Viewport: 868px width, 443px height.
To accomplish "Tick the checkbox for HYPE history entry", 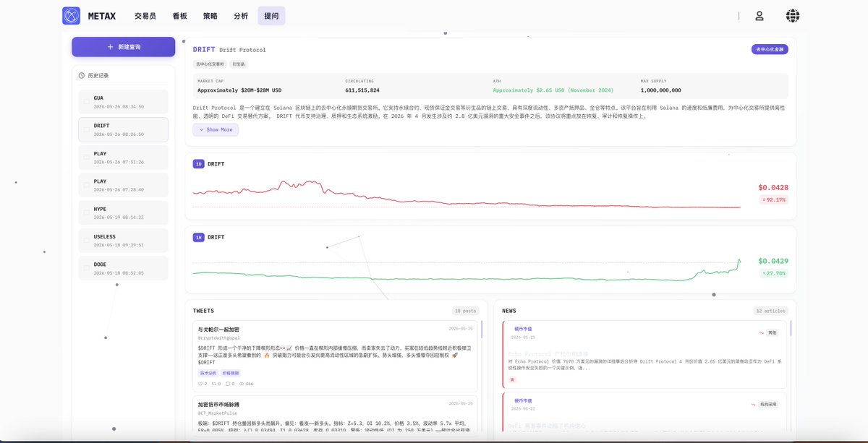I will coord(87,212).
